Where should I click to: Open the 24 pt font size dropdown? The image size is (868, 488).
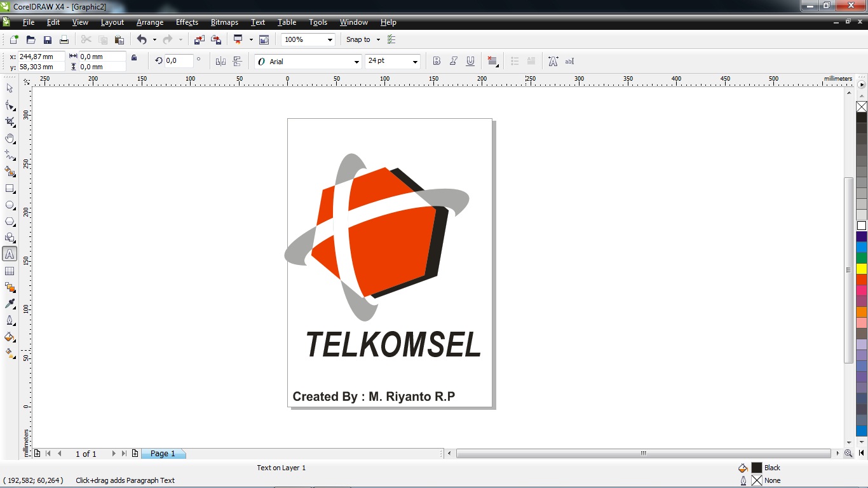click(415, 62)
